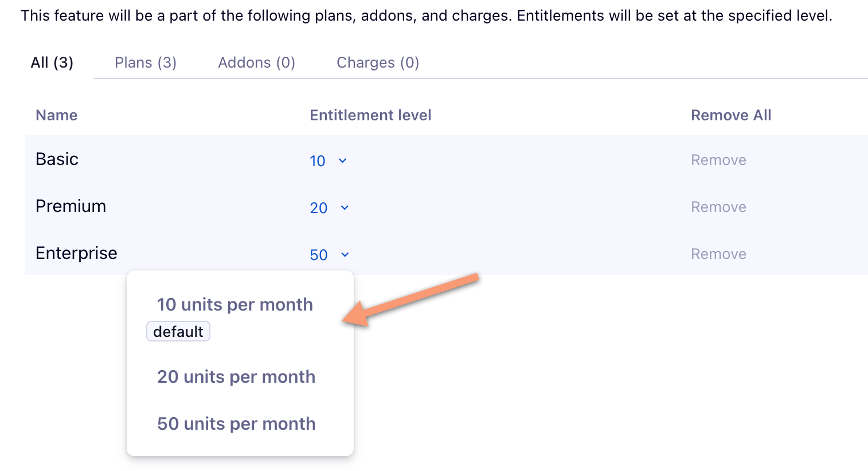Expand the Premium plan entitlement chevron
868x471 pixels.
(x=345, y=208)
